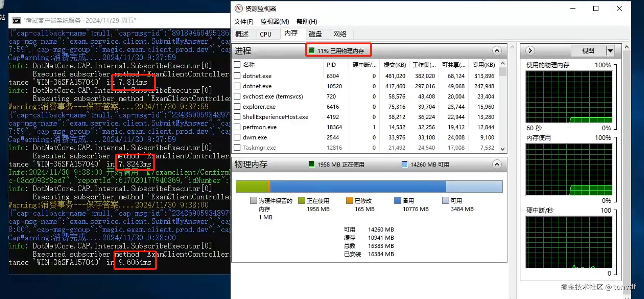Click the gray 为硬件保留的内存 legend icon
Viewport: 644px width, 299px height.
tap(253, 200)
